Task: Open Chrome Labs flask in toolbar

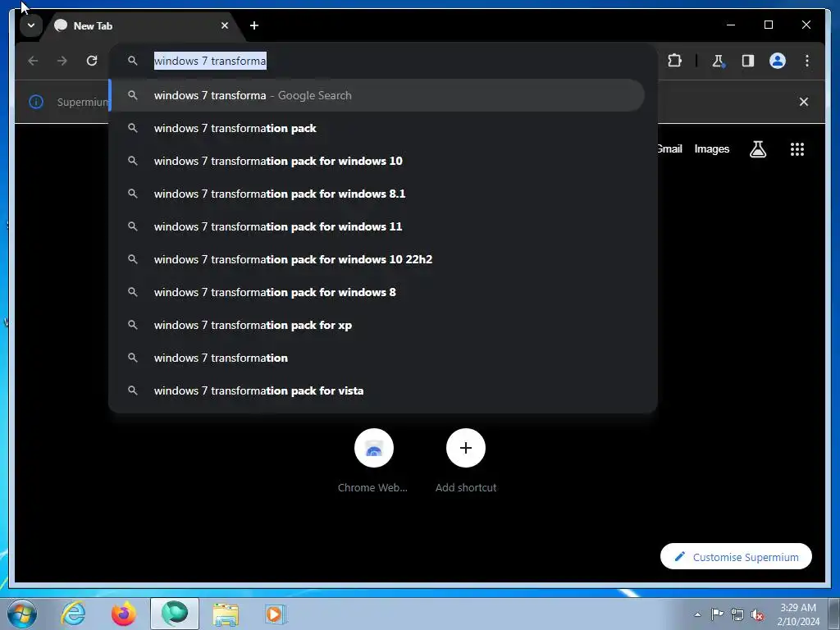Action: [719, 61]
